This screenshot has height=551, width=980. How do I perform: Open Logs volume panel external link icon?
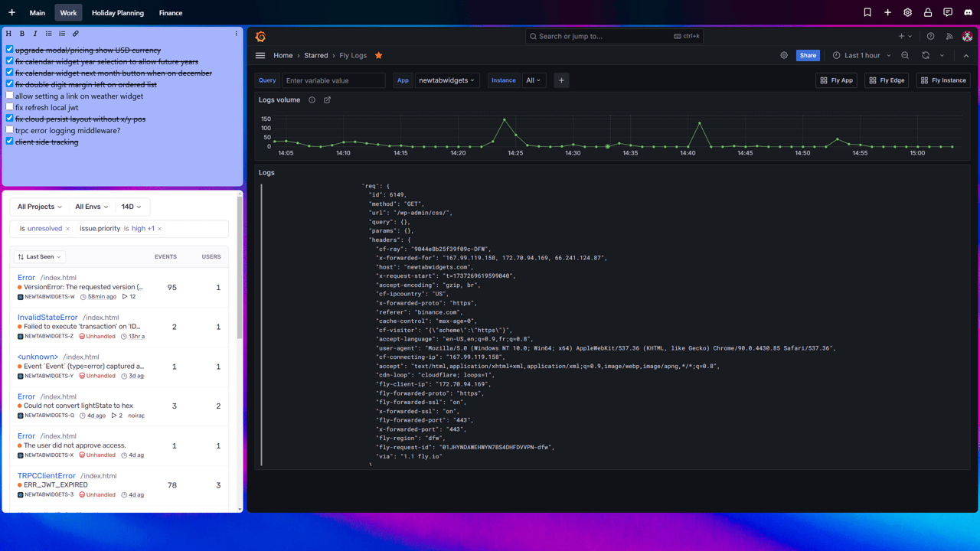(x=327, y=100)
